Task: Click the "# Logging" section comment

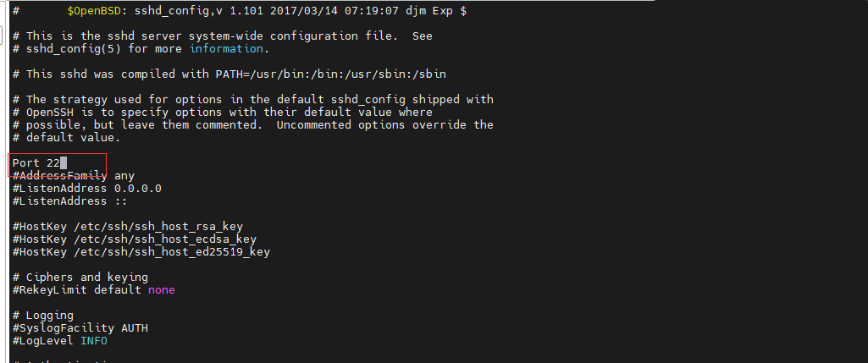Action: 42,316
